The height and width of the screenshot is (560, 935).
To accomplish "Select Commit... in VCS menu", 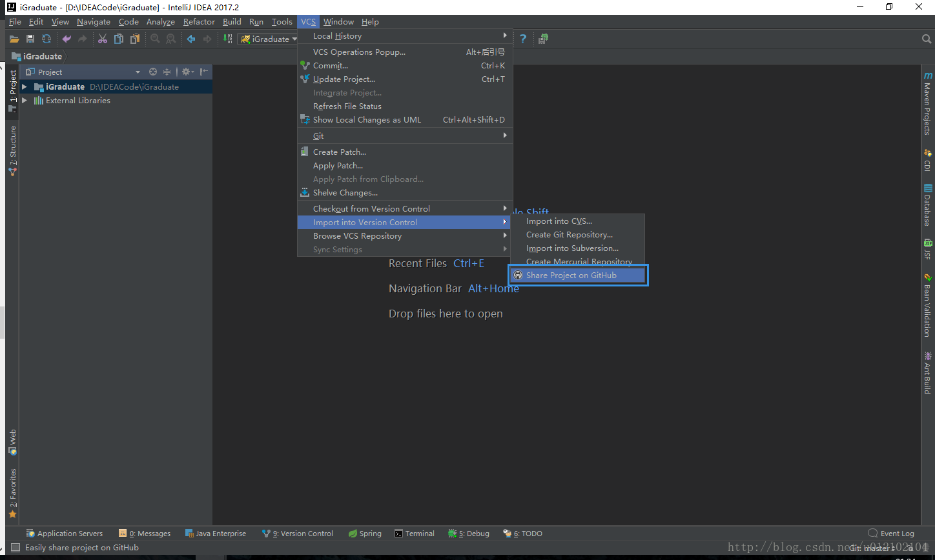I will pos(405,65).
